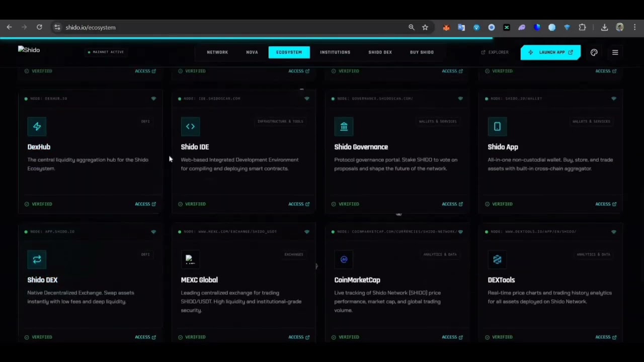
Task: Click Access link on Shido App card
Action: point(606,204)
